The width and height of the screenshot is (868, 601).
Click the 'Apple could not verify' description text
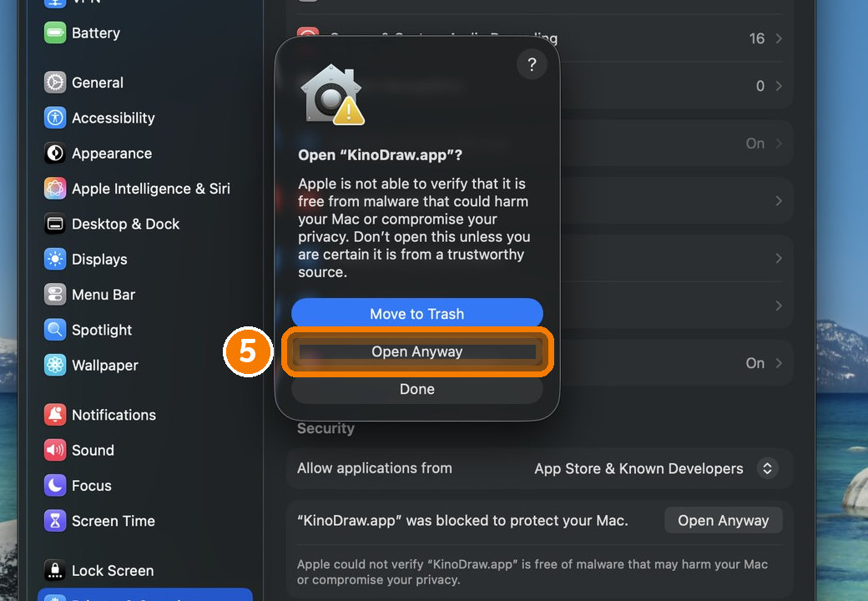532,573
